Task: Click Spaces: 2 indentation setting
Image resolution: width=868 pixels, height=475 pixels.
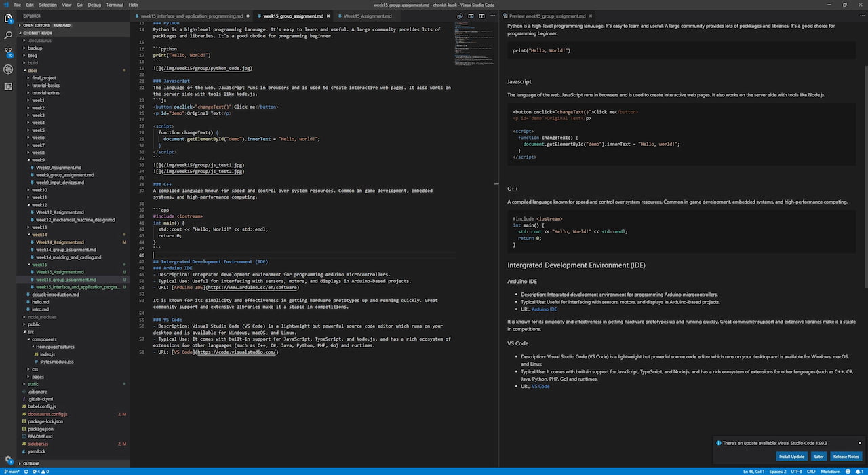Action: click(x=779, y=471)
